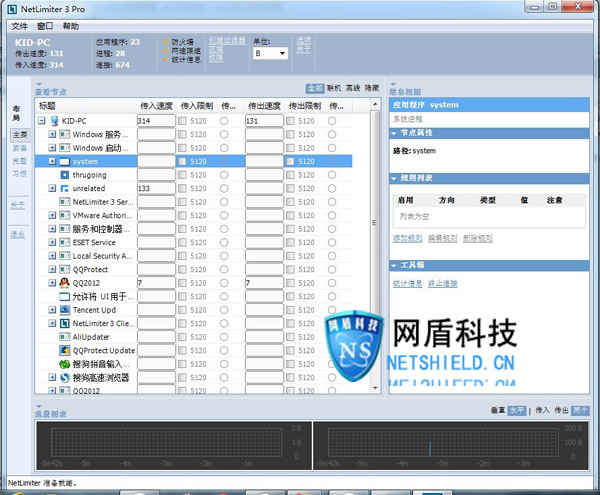Click the QQ2012 penguin icon

pos(65,283)
